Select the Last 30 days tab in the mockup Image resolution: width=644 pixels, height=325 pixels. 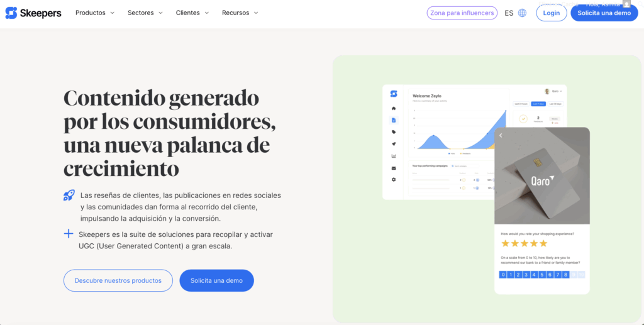(x=556, y=104)
